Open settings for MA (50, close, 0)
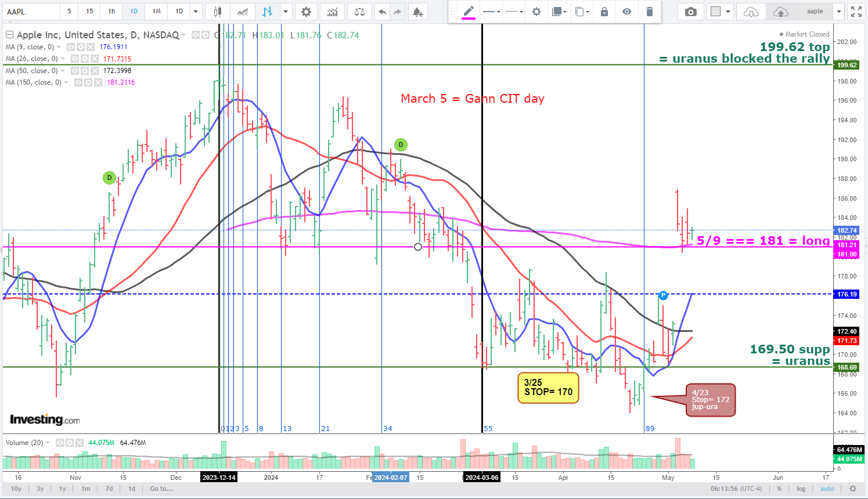The image size is (868, 499). click(x=85, y=71)
